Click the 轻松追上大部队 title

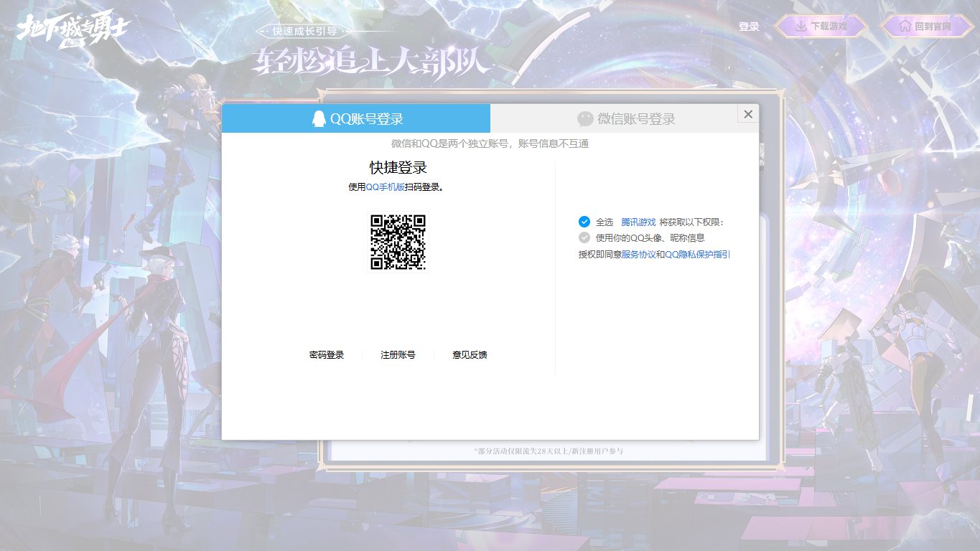coord(372,62)
